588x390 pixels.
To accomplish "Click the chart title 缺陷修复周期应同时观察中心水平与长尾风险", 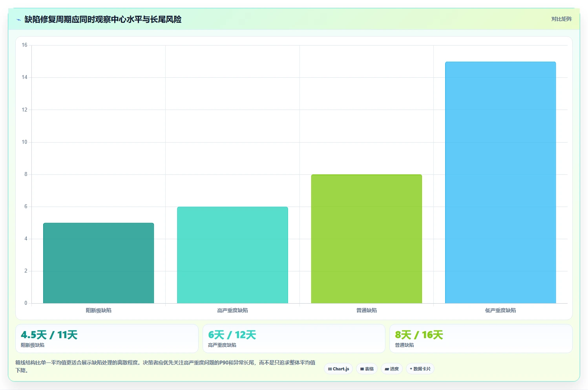I will [x=103, y=19].
